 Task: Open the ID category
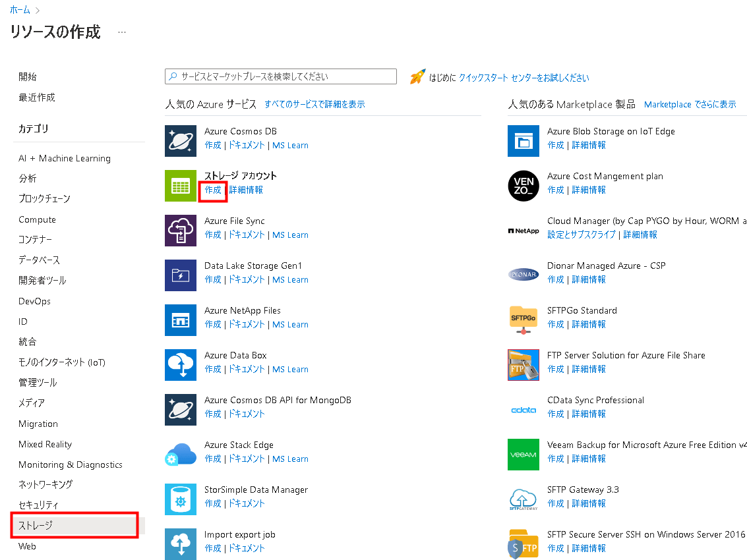click(23, 322)
